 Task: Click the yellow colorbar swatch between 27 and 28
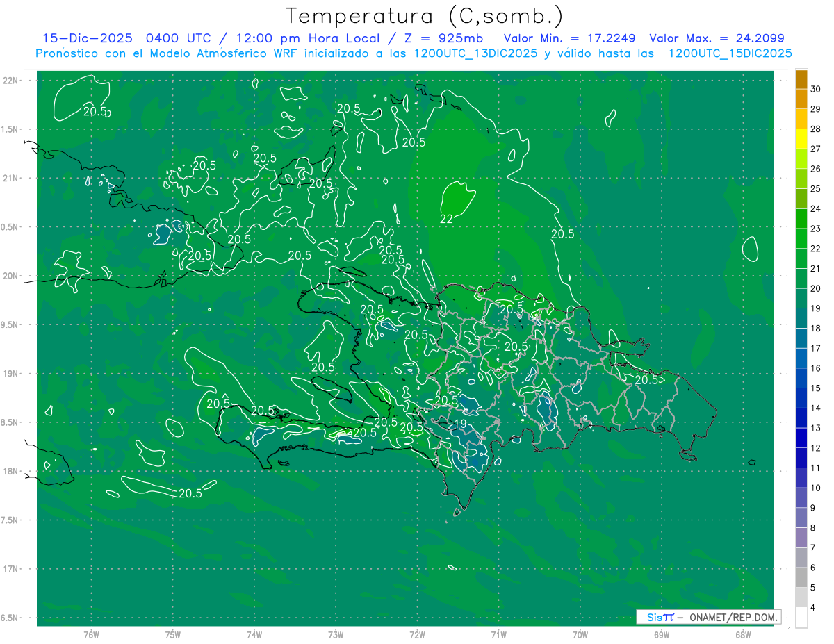(801, 139)
